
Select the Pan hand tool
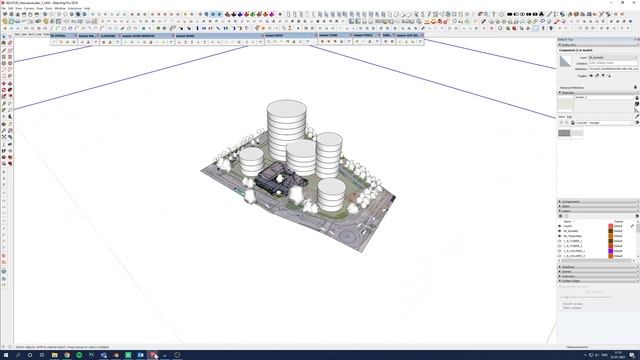10,124
